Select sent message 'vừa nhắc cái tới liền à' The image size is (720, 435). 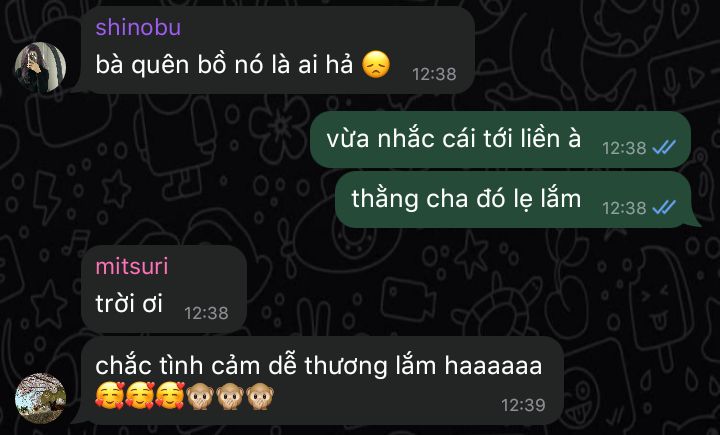[x=454, y=138]
